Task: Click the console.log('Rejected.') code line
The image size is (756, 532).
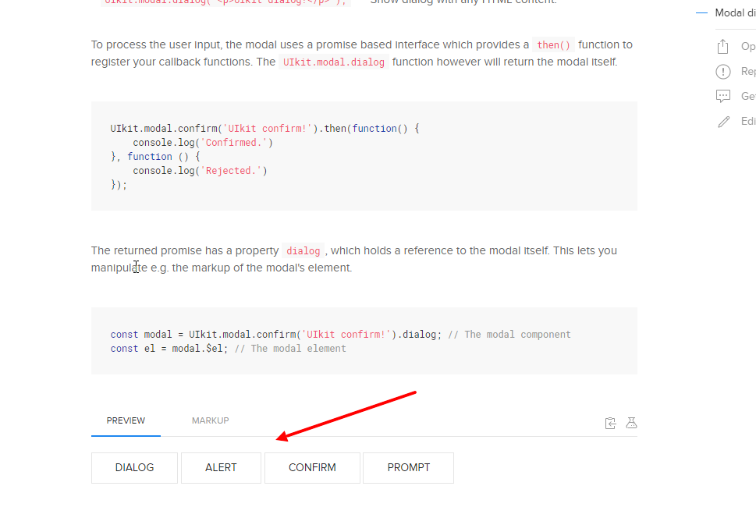Action: (x=200, y=171)
